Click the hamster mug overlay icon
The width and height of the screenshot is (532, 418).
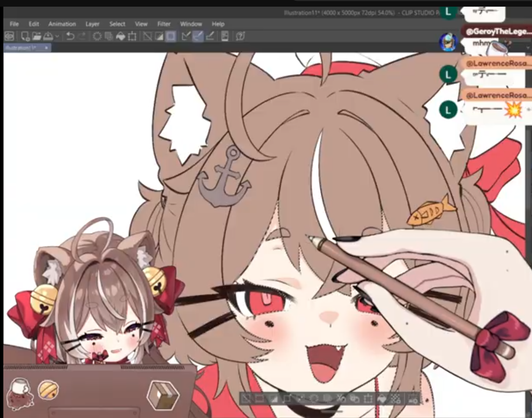(x=21, y=394)
